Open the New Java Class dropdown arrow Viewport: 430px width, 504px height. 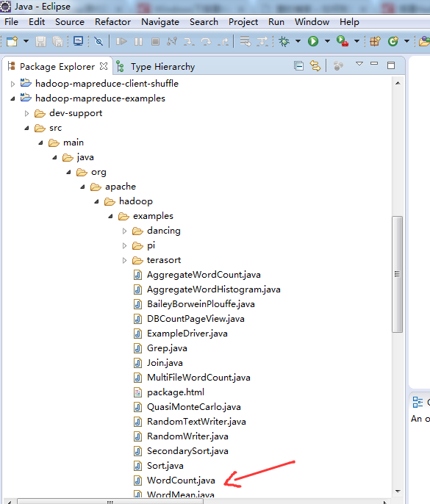406,41
